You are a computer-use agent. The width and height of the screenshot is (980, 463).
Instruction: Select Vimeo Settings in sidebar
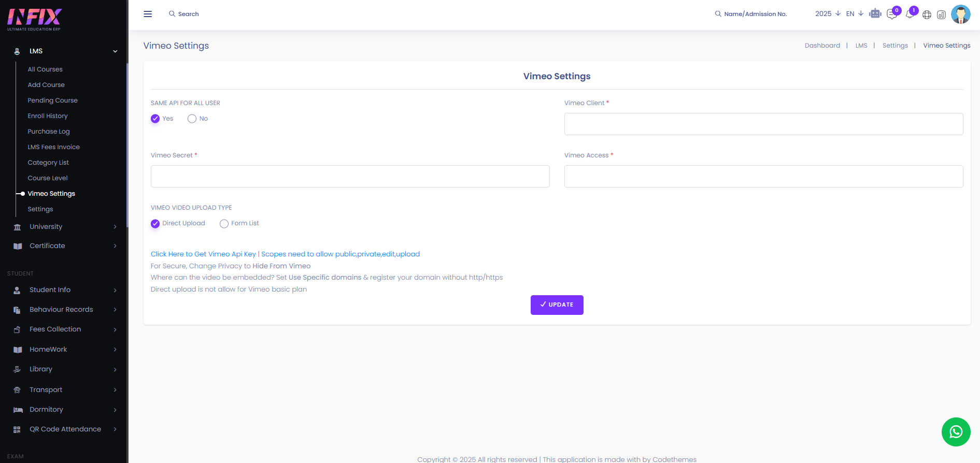click(x=51, y=194)
